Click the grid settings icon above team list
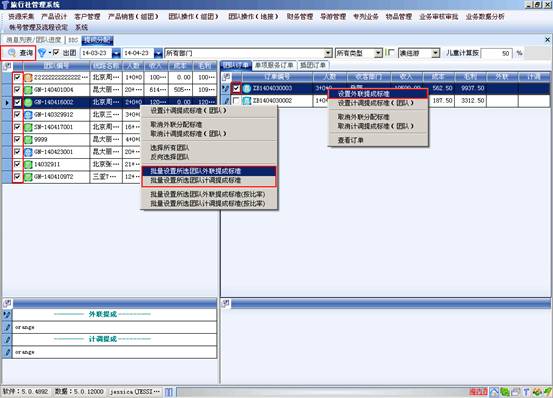The width and height of the screenshot is (553, 398). (x=7, y=66)
